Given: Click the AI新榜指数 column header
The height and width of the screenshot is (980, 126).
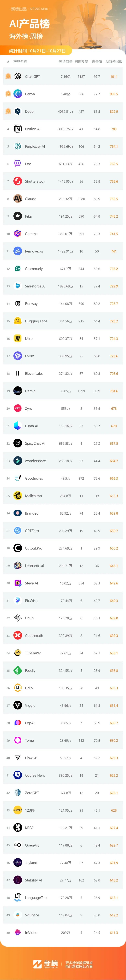Looking at the screenshot, I should (114, 62).
